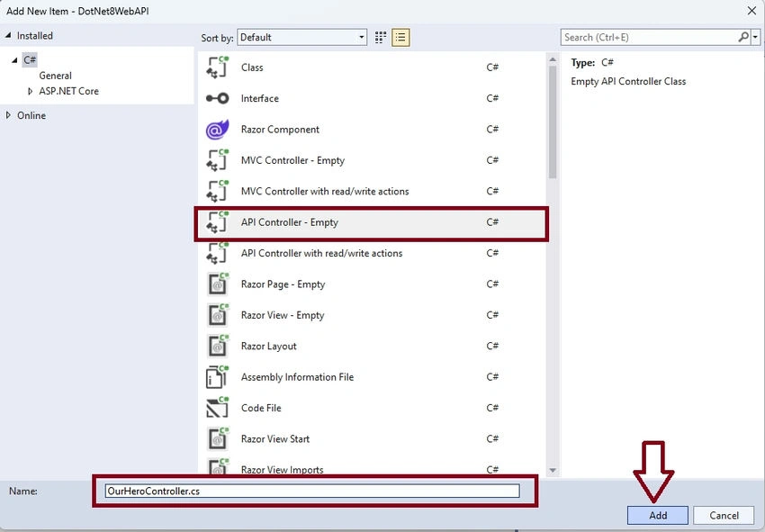The width and height of the screenshot is (765, 532).
Task: Click 'Razor View - Empty' text
Action: [283, 315]
